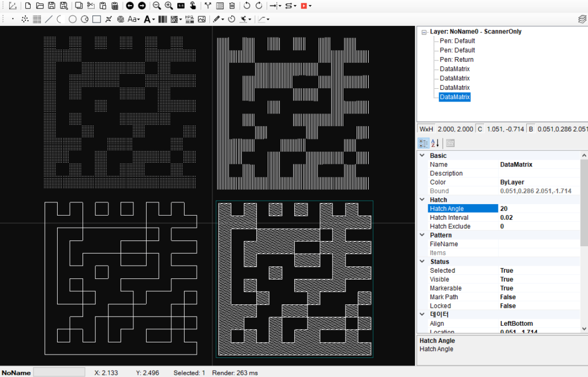Select the Pen: Return tree item

(x=456, y=59)
